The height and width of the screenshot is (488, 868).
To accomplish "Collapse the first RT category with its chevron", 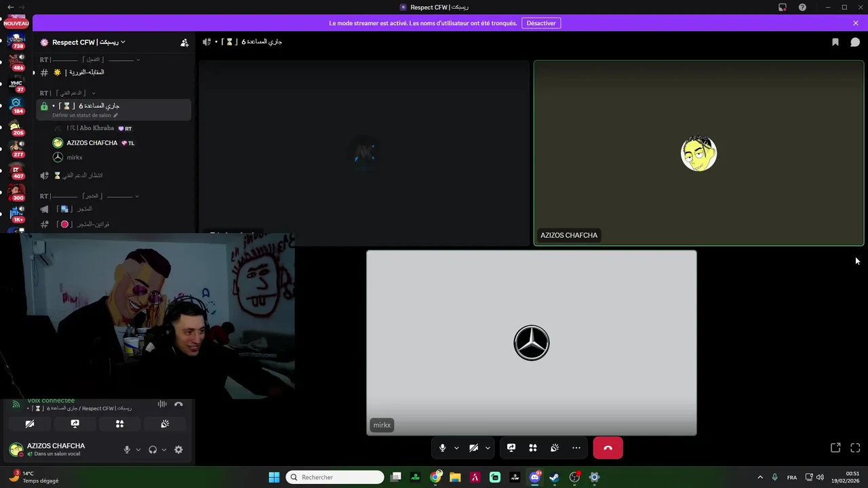I will click(x=138, y=60).
